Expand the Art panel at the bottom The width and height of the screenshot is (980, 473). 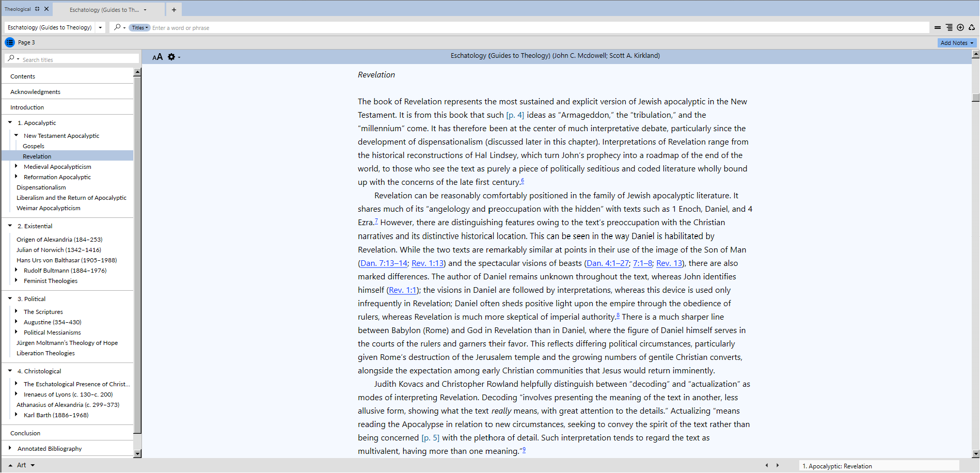pos(10,465)
